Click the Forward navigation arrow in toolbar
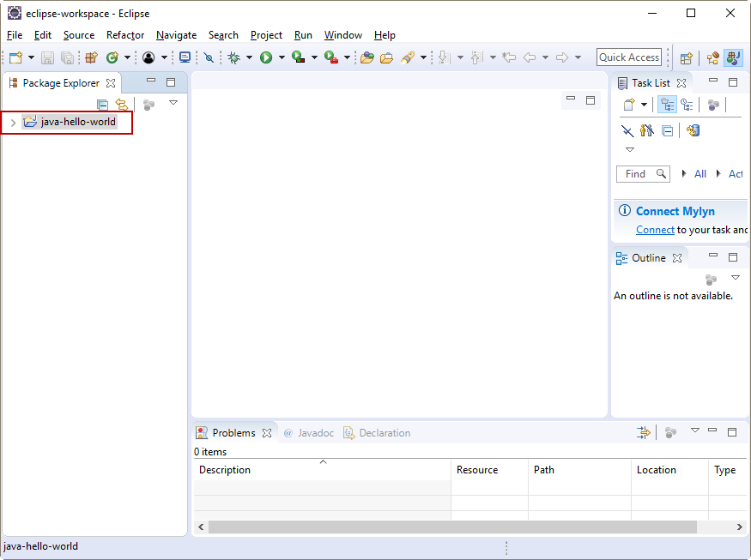 point(562,58)
